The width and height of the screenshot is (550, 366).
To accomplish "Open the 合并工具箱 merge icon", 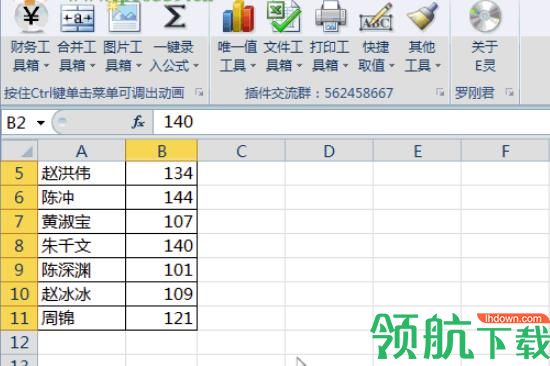I will [x=78, y=17].
